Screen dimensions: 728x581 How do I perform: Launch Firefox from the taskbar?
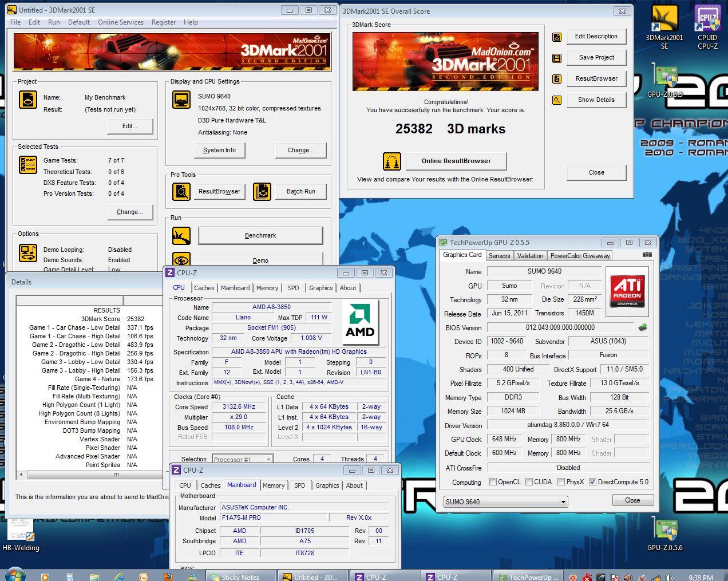[168, 576]
